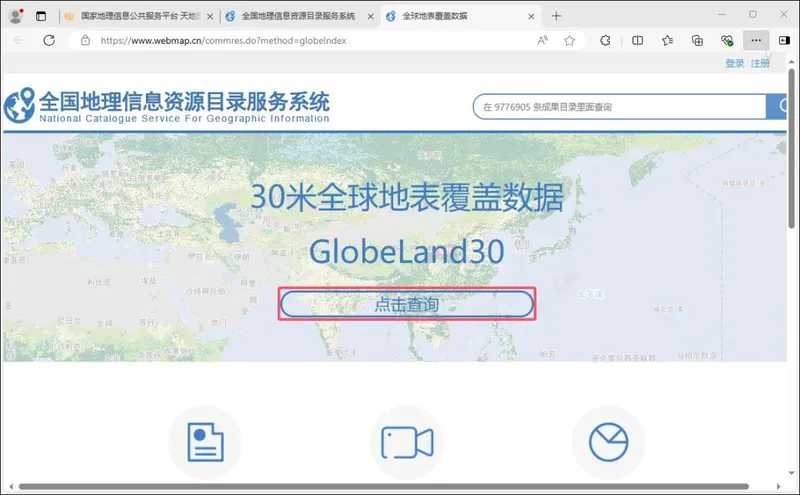Click the blue search button beside the catalogue field
Image resolution: width=800 pixels, height=495 pixels.
pos(777,107)
